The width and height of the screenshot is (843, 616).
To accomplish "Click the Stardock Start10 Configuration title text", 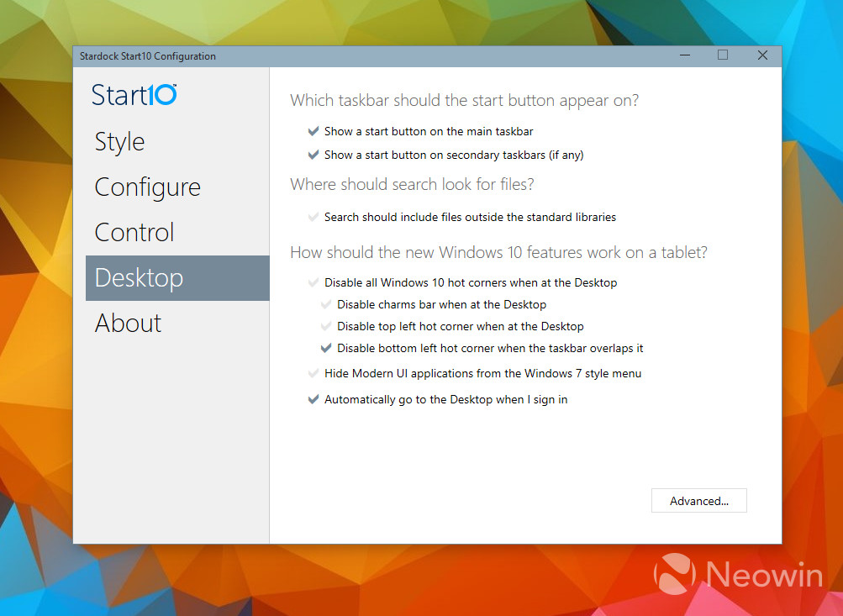I will pos(148,56).
